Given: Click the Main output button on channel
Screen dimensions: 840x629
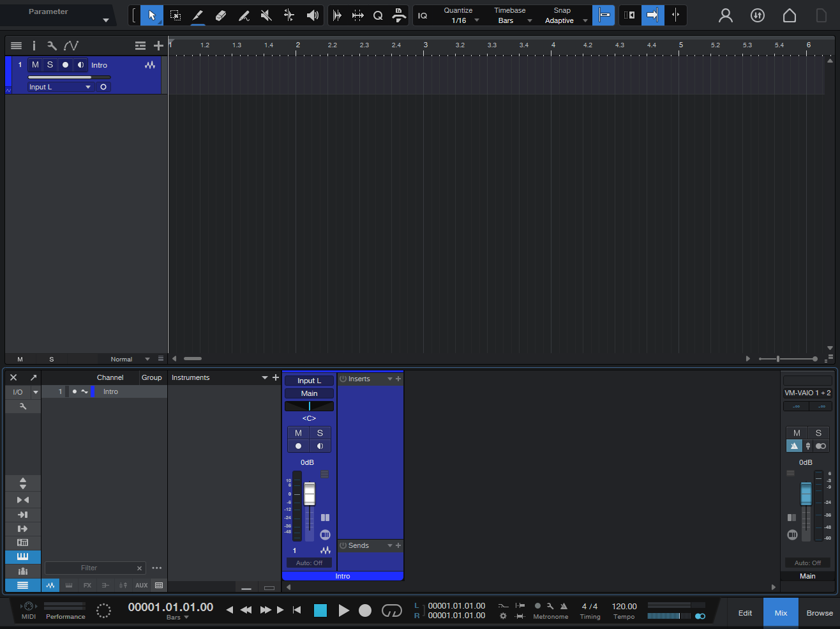Looking at the screenshot, I should click(309, 393).
